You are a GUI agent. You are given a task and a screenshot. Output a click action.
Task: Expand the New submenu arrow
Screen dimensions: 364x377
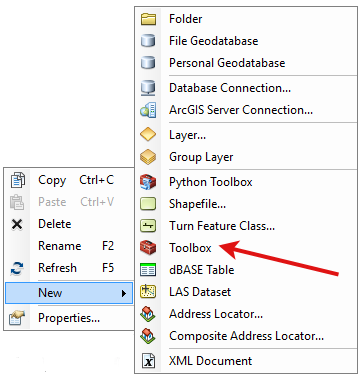(x=124, y=293)
